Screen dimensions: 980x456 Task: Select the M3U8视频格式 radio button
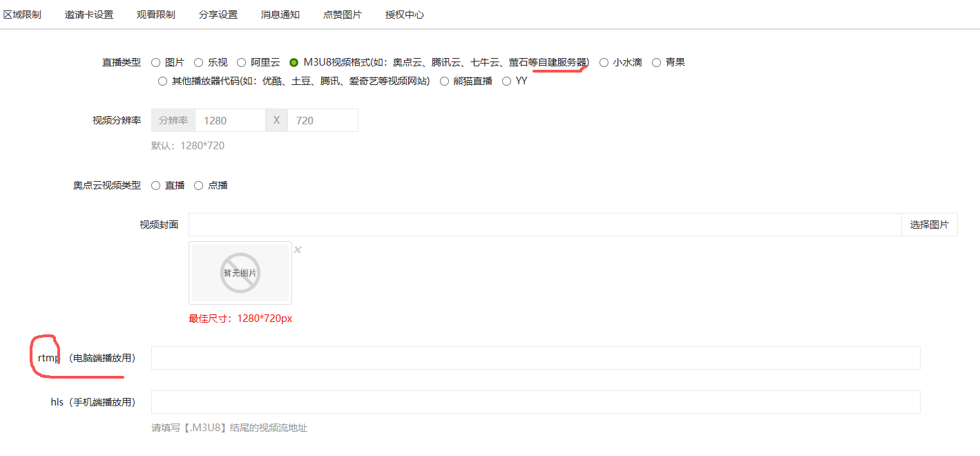pos(294,63)
